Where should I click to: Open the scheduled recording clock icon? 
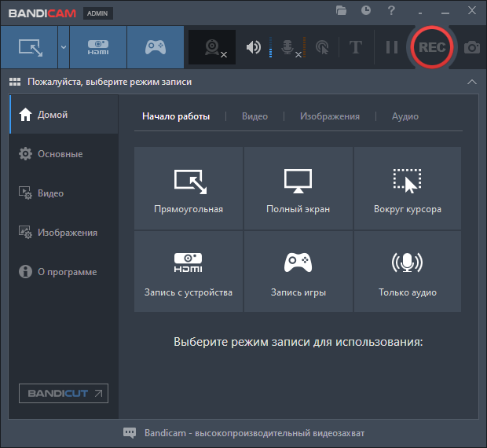coord(366,11)
